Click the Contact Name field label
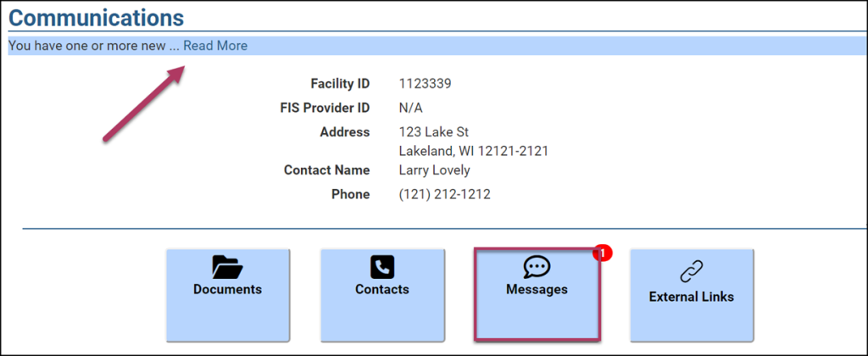Viewport: 868px width, 356px height. click(326, 170)
